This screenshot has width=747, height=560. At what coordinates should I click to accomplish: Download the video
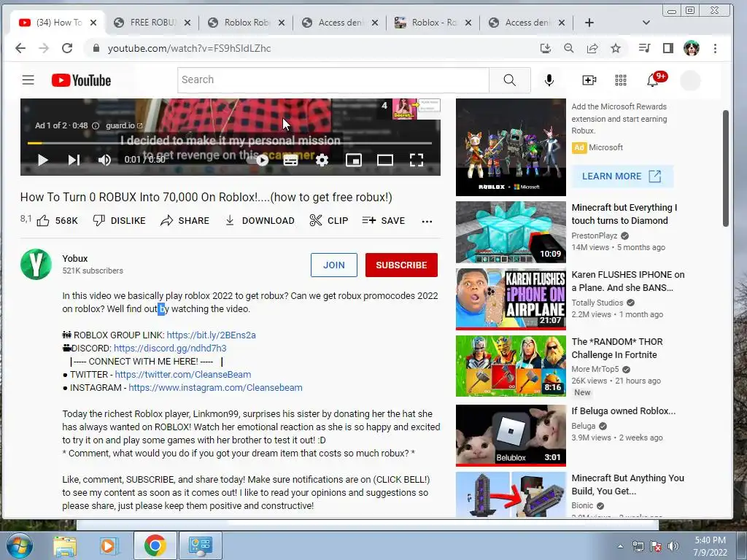pyautogui.click(x=260, y=220)
